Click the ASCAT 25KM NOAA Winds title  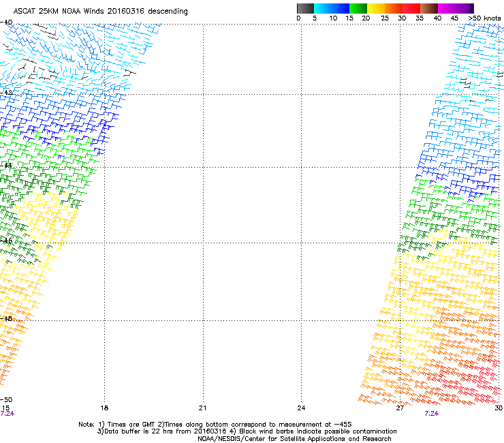tap(100, 11)
